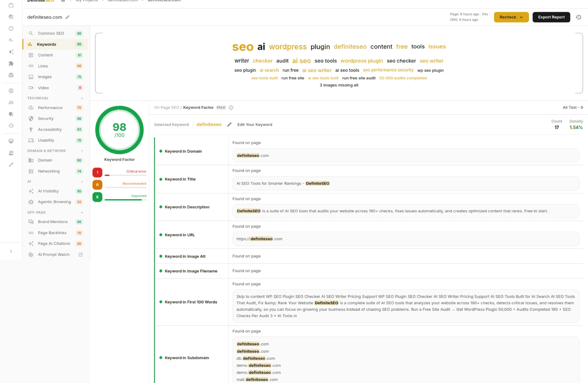Click the document icon in left rail
This screenshot has height=383, width=588.
[11, 153]
